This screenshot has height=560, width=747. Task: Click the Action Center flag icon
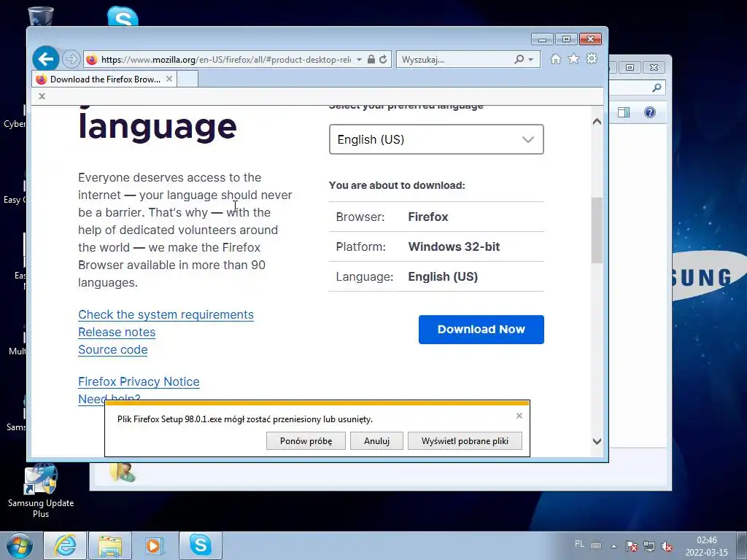pyautogui.click(x=632, y=546)
